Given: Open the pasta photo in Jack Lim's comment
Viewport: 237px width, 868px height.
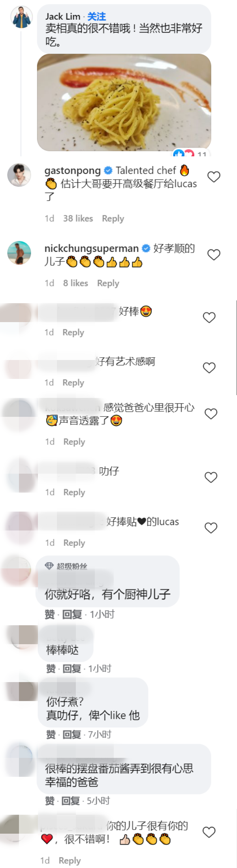Looking at the screenshot, I should tap(124, 102).
